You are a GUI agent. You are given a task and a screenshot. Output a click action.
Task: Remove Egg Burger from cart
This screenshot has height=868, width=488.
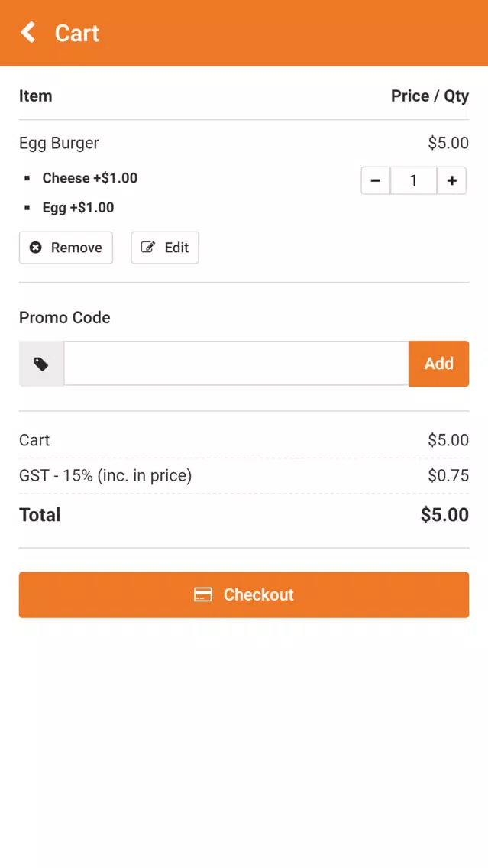coord(66,248)
